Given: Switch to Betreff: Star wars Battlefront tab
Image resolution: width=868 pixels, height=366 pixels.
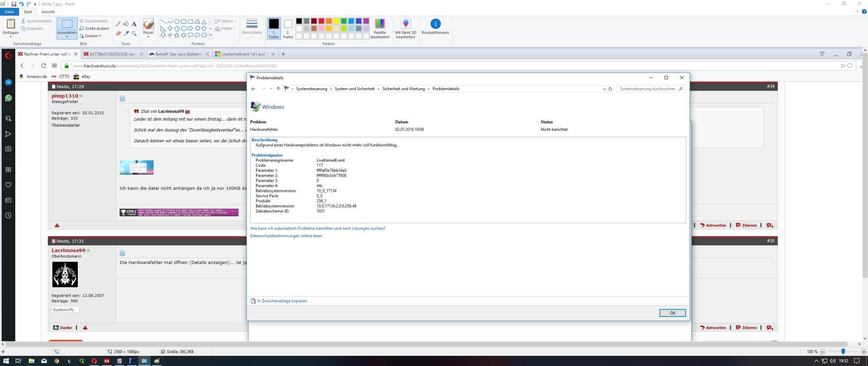Looking at the screenshot, I should coord(179,54).
